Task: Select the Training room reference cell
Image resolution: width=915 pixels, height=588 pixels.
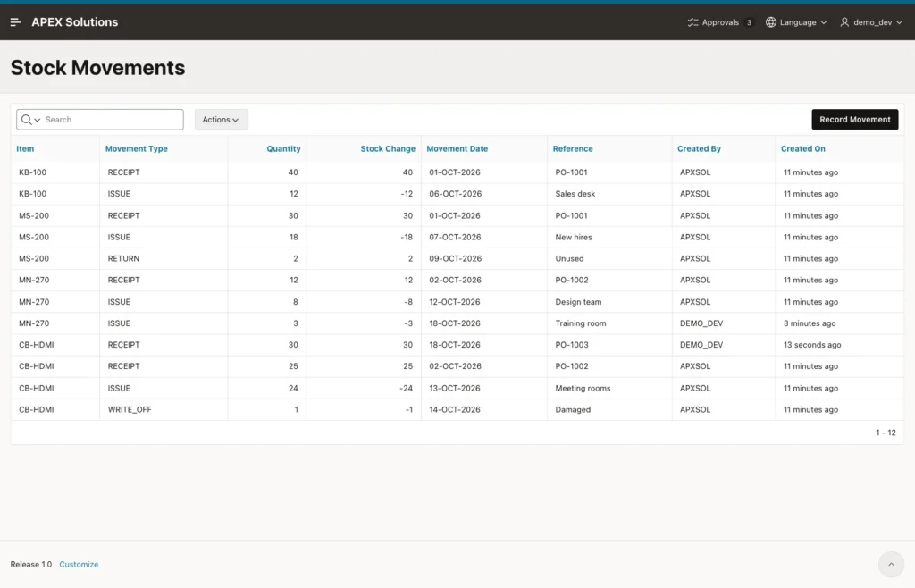Action: click(609, 323)
